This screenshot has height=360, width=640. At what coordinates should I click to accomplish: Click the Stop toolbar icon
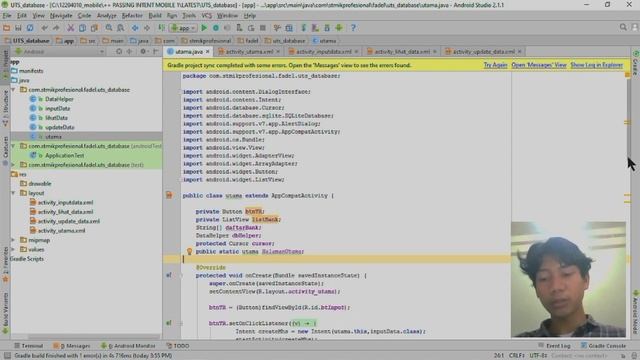[x=263, y=28]
